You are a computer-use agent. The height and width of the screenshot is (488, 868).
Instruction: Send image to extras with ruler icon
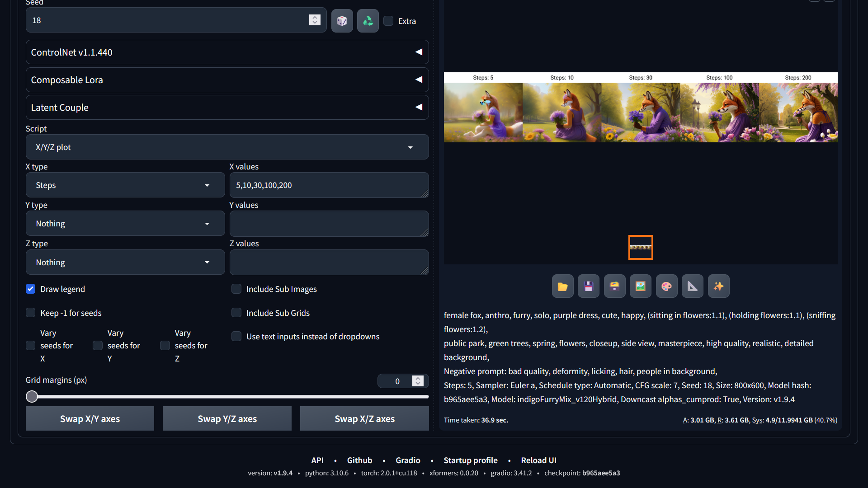pos(692,286)
